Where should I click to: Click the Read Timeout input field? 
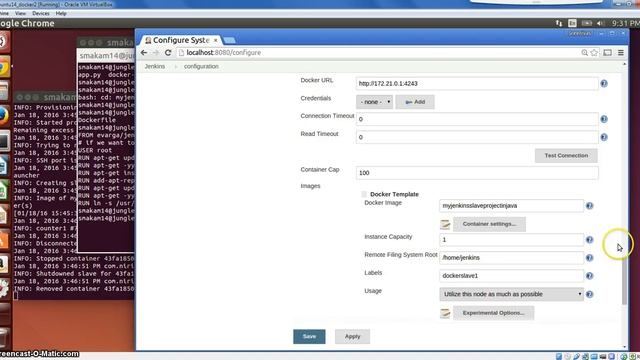tap(477, 137)
